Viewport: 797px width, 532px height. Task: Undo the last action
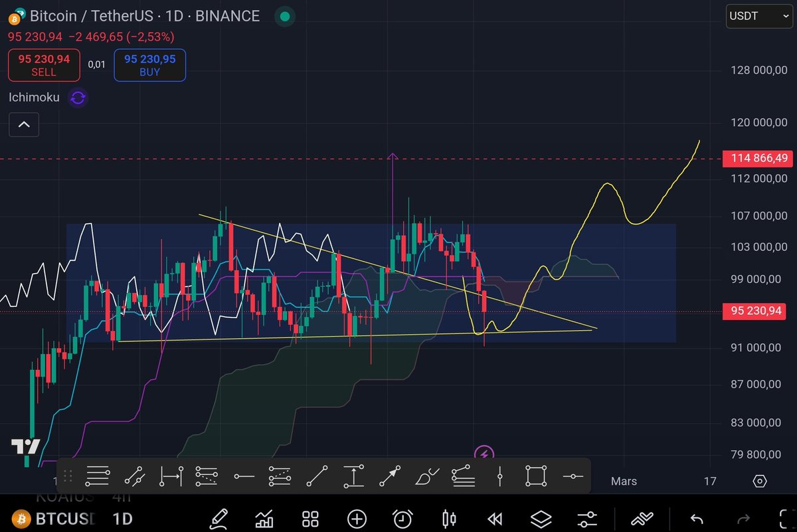pyautogui.click(x=697, y=519)
